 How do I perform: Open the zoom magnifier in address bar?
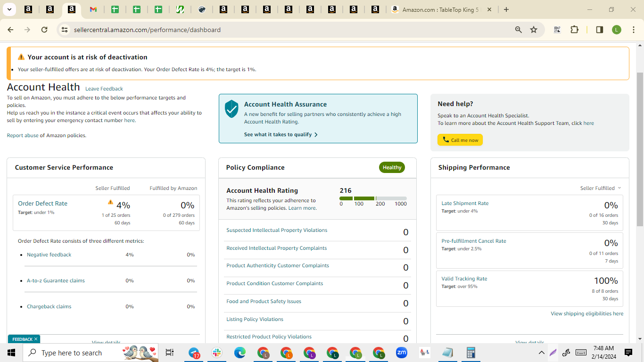(x=519, y=30)
